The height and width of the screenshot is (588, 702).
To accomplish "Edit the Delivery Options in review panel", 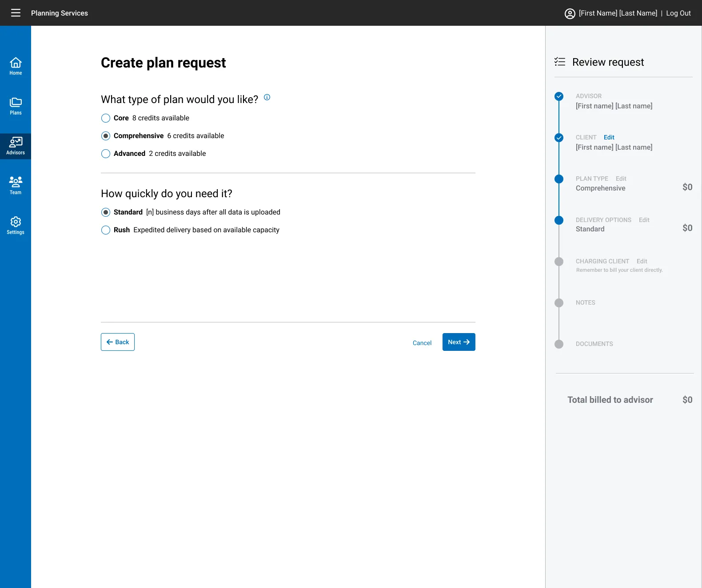I will click(x=644, y=220).
